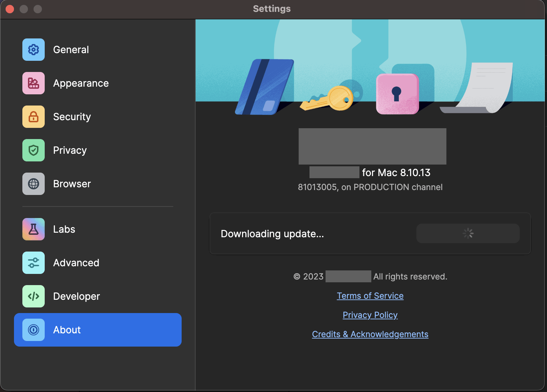
Task: View the Privacy Policy
Action: click(370, 315)
